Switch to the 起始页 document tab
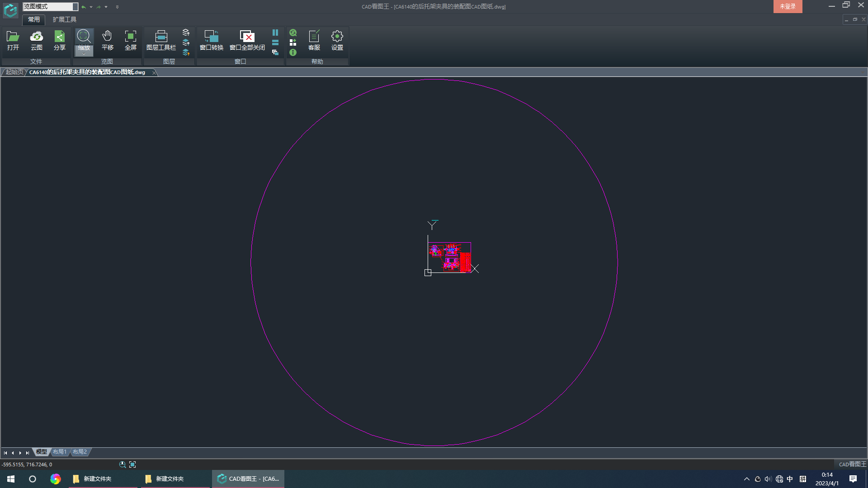 [x=14, y=72]
